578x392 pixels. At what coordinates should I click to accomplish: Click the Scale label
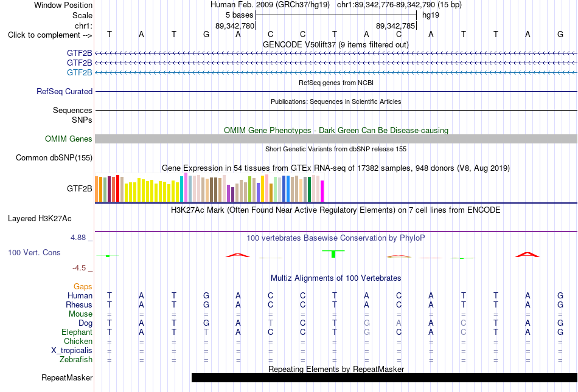point(83,15)
